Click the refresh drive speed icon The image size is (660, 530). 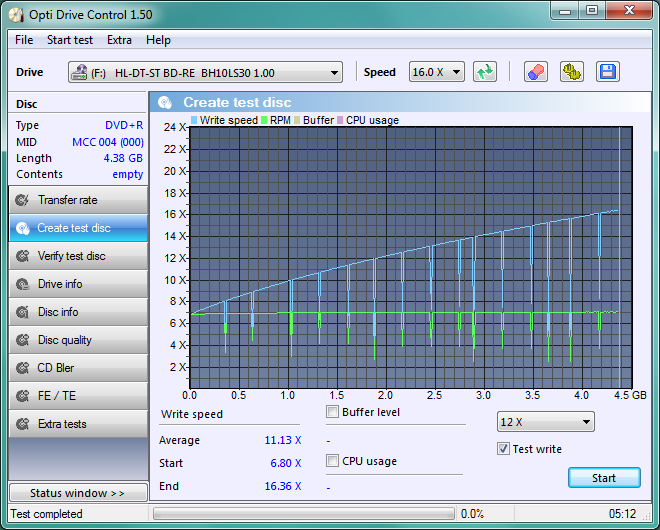click(x=485, y=72)
